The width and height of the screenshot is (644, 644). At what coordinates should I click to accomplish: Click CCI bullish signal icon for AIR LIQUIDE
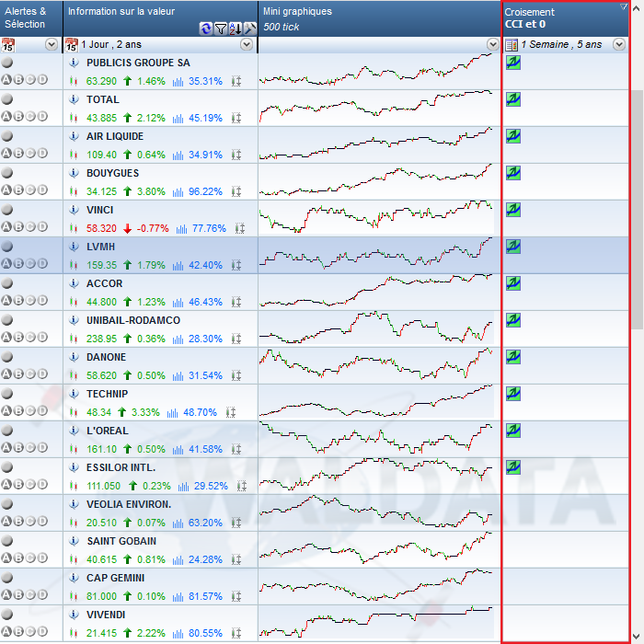click(x=513, y=136)
